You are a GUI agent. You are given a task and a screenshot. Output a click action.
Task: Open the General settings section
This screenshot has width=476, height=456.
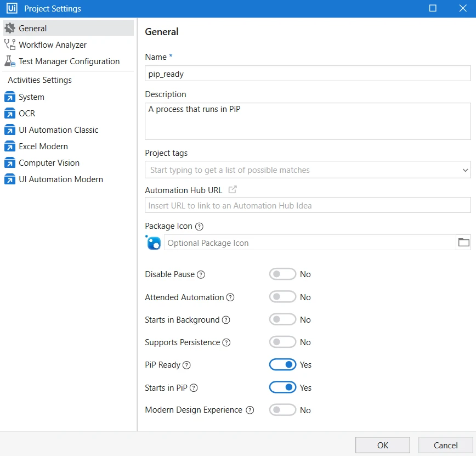tap(69, 28)
